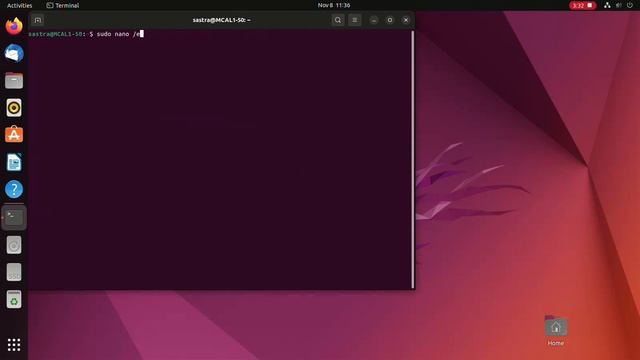Close the terminal window
640x360 pixels.
pos(406,20)
